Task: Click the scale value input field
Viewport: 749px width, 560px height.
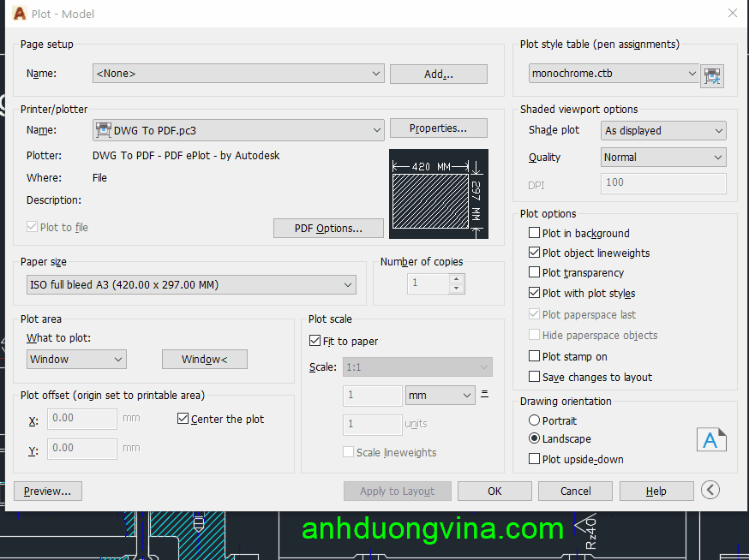Action: pyautogui.click(x=372, y=396)
